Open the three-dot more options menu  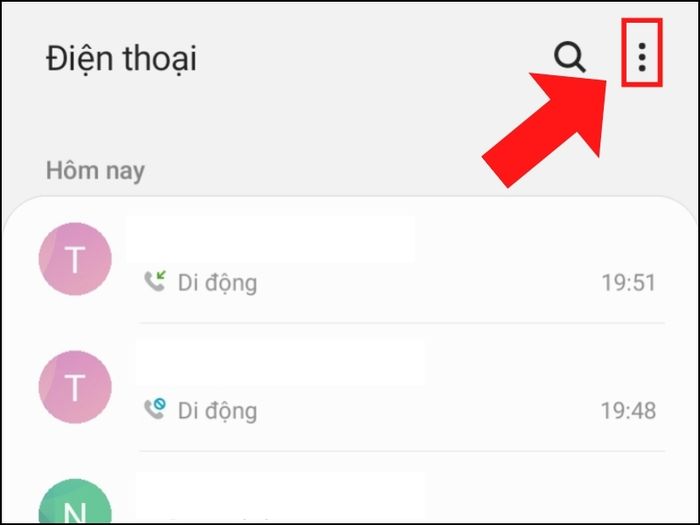point(642,57)
